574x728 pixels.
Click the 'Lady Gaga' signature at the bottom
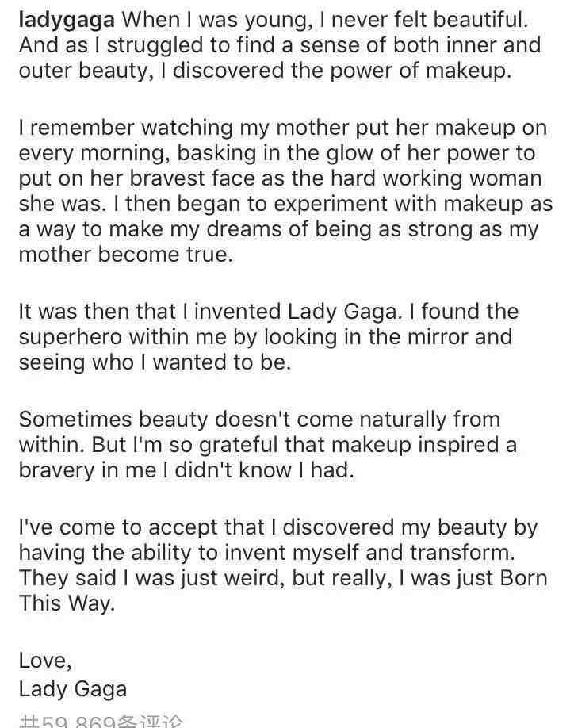[x=73, y=689]
